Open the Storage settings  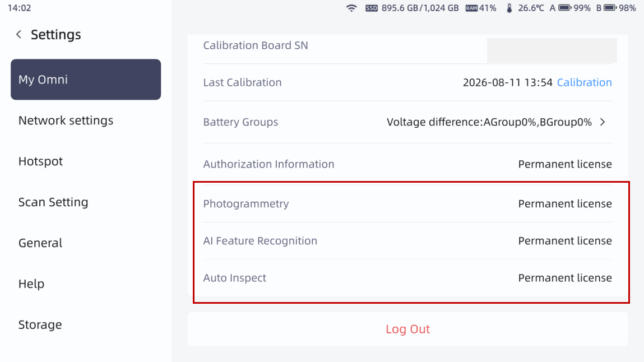(40, 324)
